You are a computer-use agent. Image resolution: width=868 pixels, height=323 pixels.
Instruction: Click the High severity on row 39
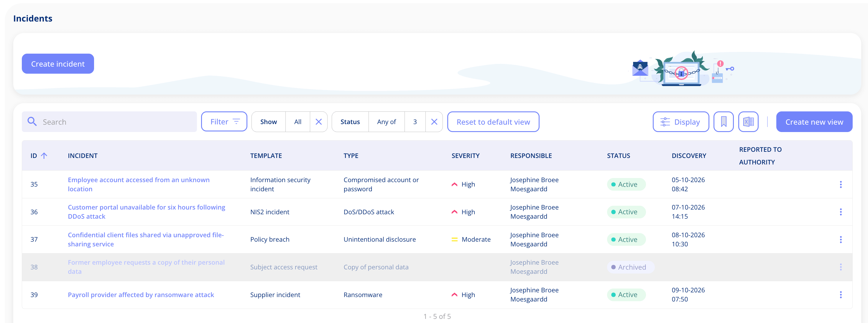pos(463,295)
